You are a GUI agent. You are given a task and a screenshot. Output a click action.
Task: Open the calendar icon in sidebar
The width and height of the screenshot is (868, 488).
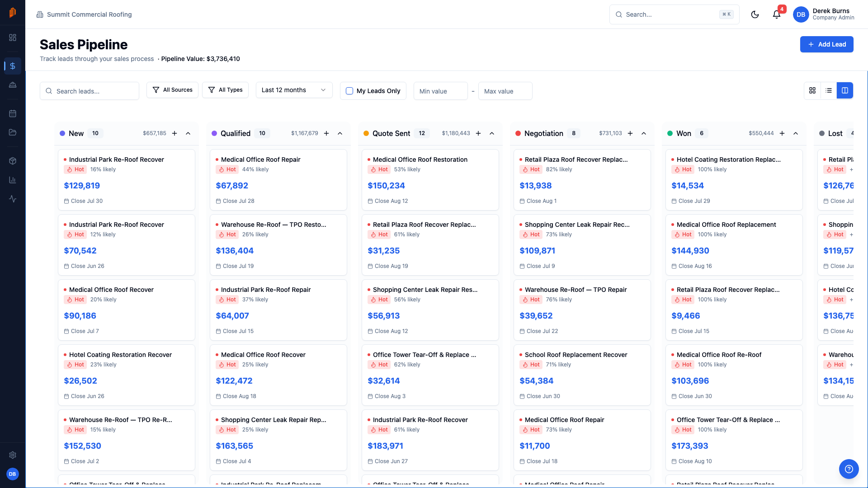coord(13,113)
